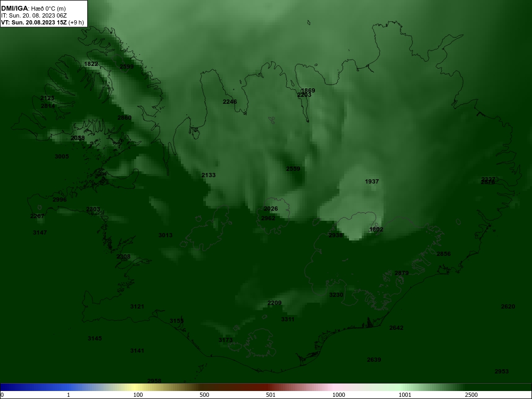Screen dimensions: 532x399
Task: Select the 2500 legend label
Action: 471,395
